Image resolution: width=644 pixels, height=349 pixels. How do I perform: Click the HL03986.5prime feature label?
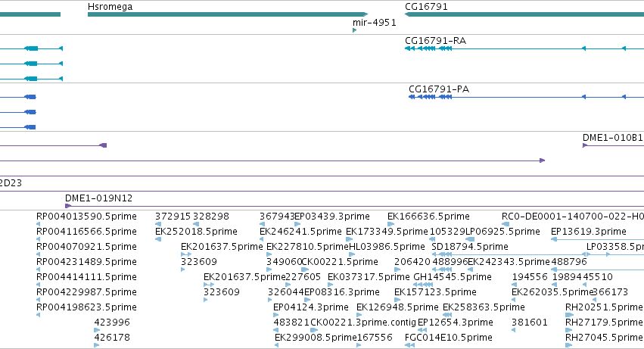pyautogui.click(x=387, y=247)
